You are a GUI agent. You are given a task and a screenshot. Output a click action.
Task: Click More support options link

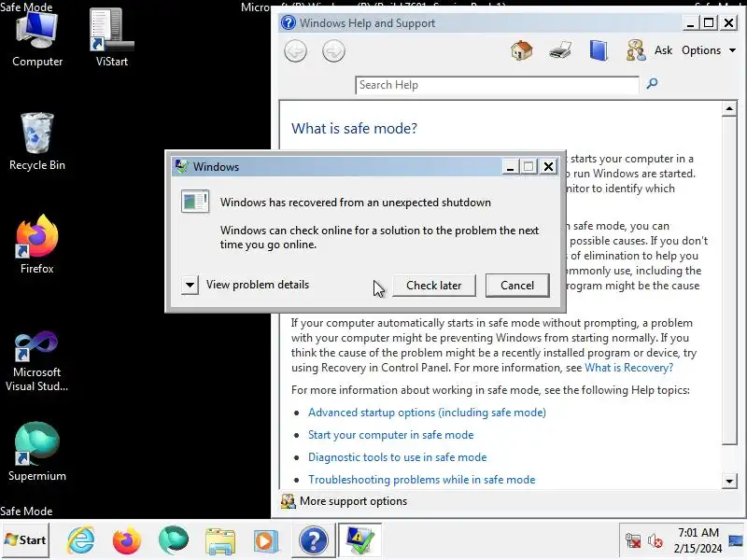(x=354, y=501)
